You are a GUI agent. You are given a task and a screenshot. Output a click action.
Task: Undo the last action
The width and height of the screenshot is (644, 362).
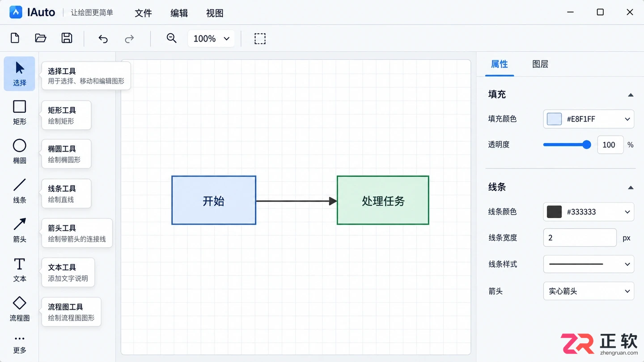pyautogui.click(x=103, y=39)
